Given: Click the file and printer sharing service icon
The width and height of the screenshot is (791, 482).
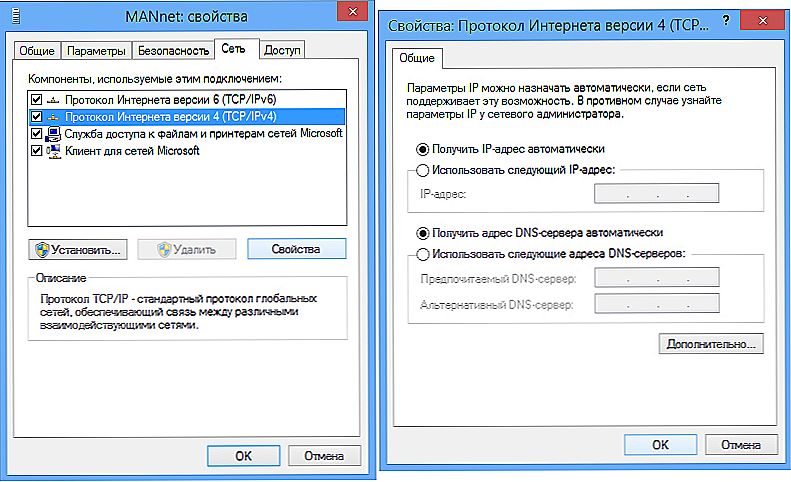Looking at the screenshot, I should point(53,134).
